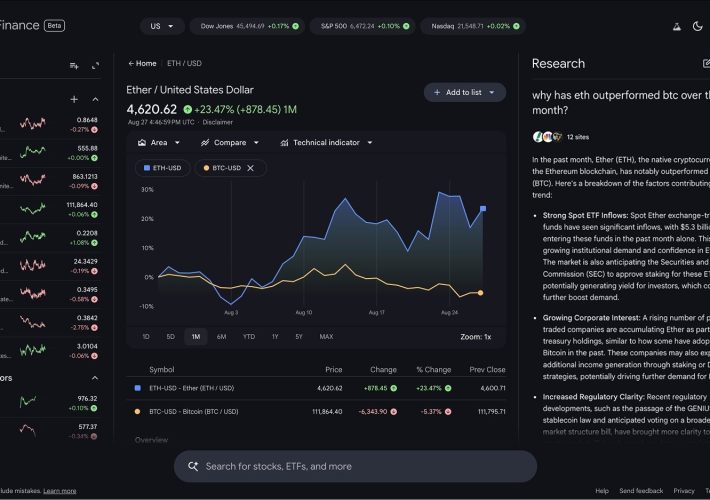
Task: Click the Add to list button
Action: 465,92
